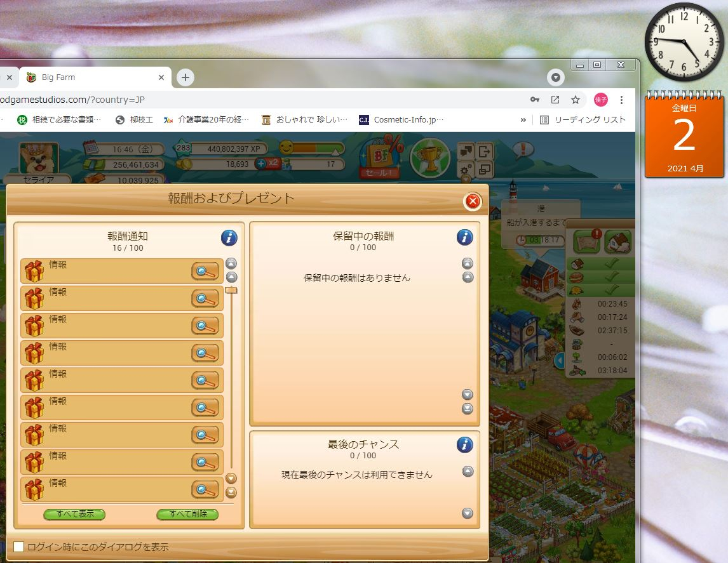Close the Big Farm tab

coord(161,77)
